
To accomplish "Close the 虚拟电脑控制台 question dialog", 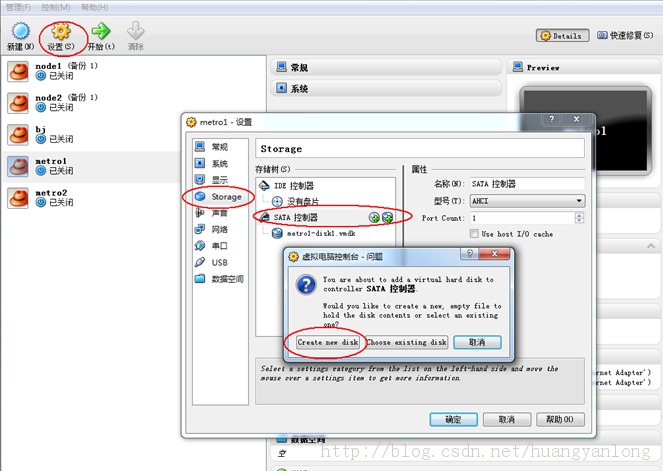I will 494,254.
